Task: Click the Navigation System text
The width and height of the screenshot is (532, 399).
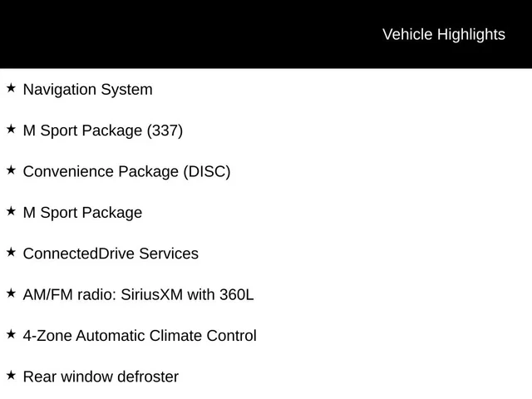Action: point(88,90)
